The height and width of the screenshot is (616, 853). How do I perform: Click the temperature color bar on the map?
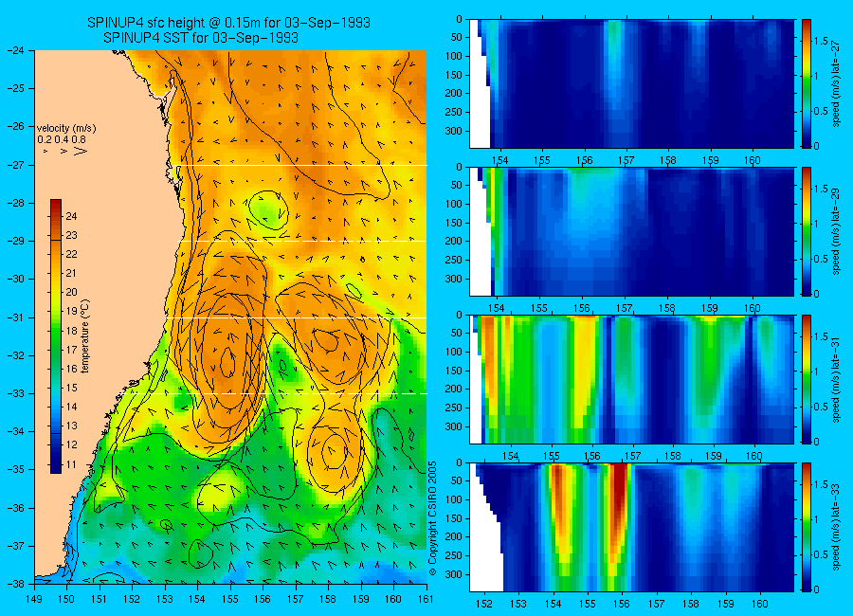tap(56, 336)
